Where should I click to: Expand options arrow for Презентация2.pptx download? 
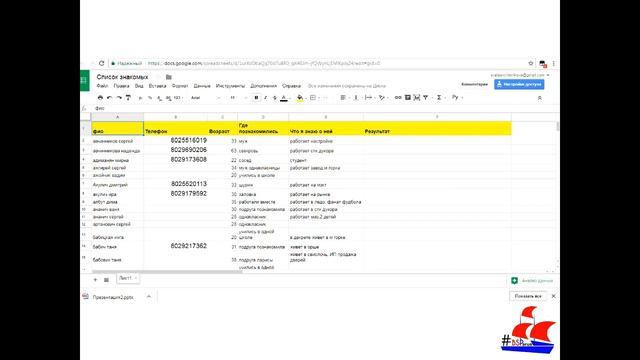pyautogui.click(x=149, y=297)
